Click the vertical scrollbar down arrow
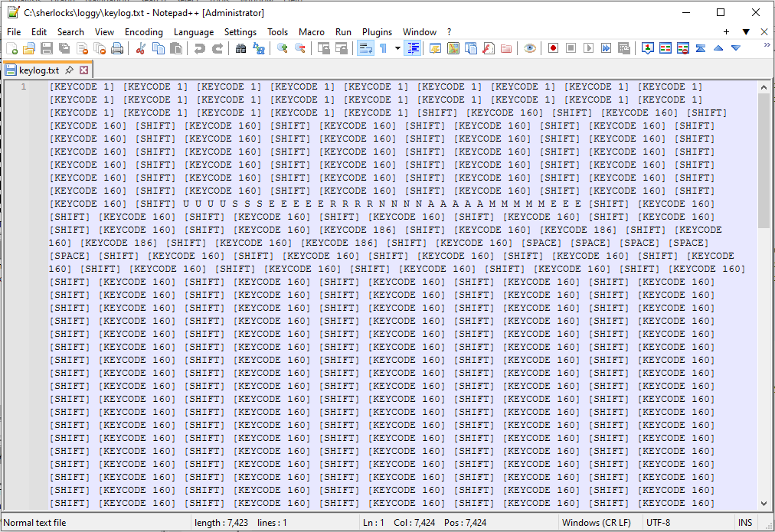 point(764,504)
